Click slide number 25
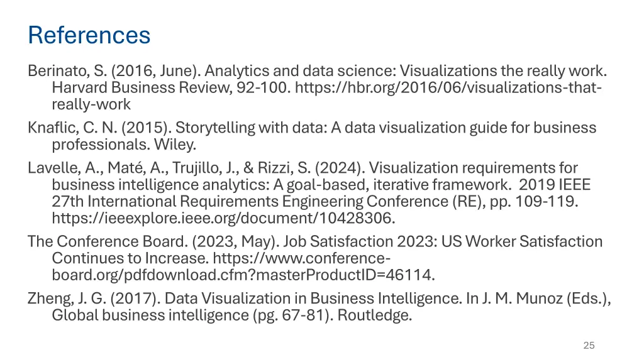The height and width of the screenshot is (362, 644). pyautogui.click(x=589, y=345)
